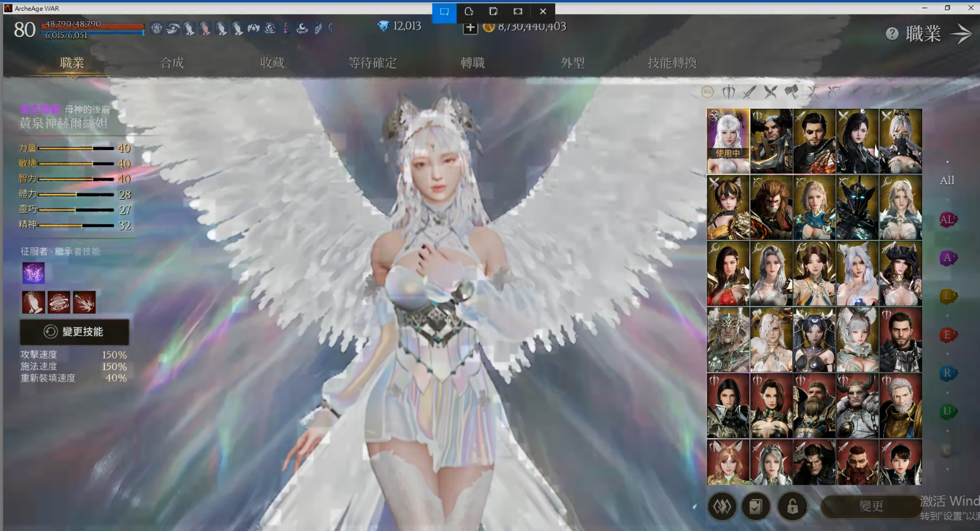Filter classes by single sword icon

[750, 92]
